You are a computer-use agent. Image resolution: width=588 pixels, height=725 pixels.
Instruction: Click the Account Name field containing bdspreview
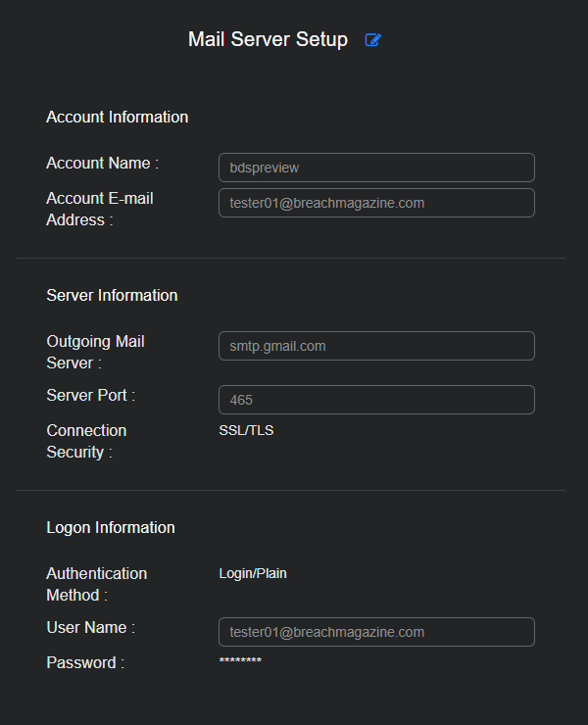pyautogui.click(x=376, y=168)
